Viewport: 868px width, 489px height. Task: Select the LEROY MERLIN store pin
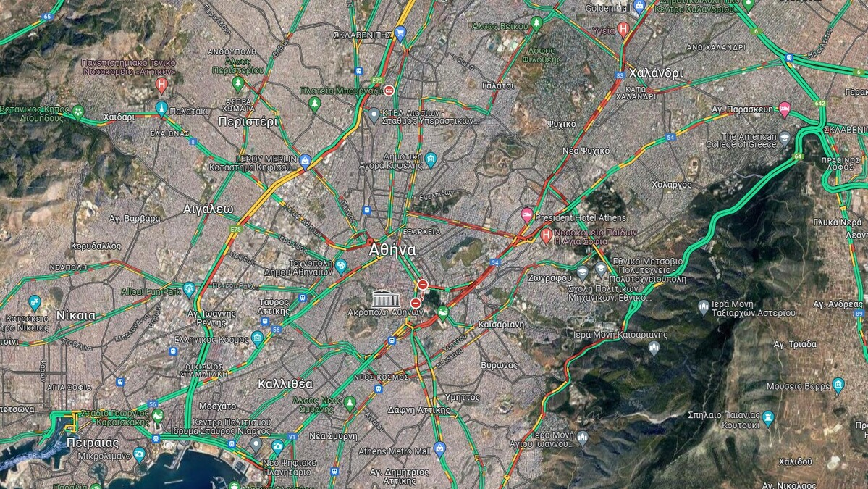pyautogui.click(x=305, y=161)
